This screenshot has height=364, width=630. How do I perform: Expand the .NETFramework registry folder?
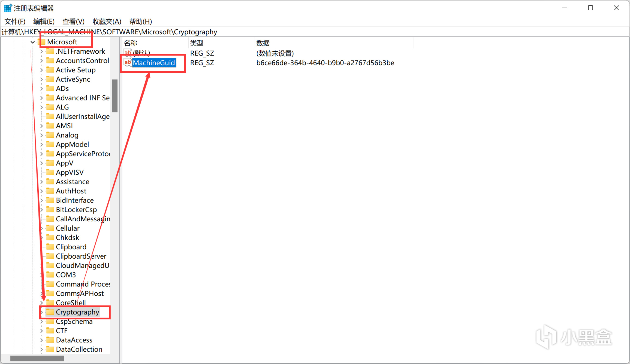42,51
